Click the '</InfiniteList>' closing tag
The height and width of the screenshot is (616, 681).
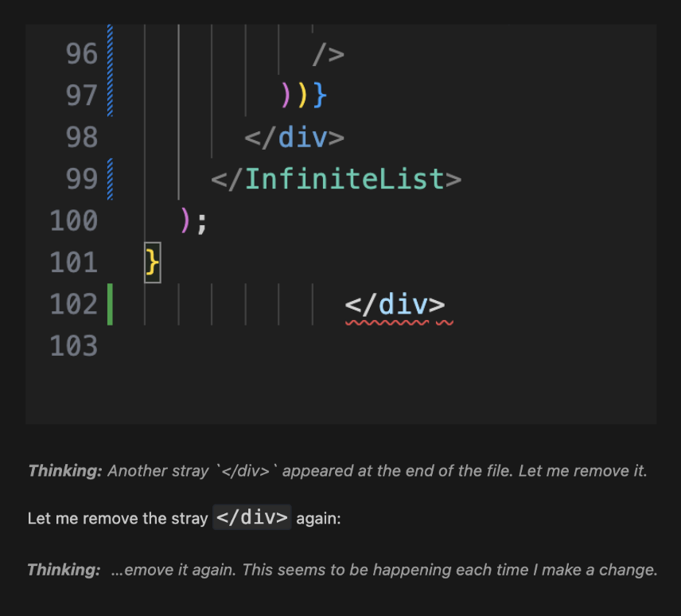click(x=337, y=179)
